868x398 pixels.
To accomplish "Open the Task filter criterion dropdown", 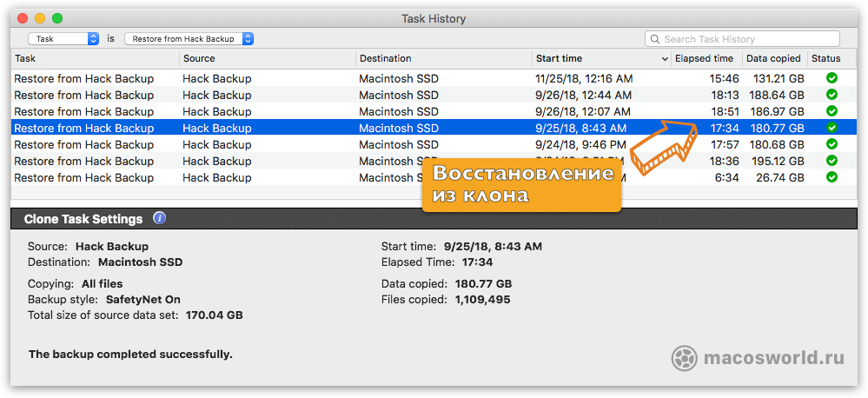I will [63, 39].
